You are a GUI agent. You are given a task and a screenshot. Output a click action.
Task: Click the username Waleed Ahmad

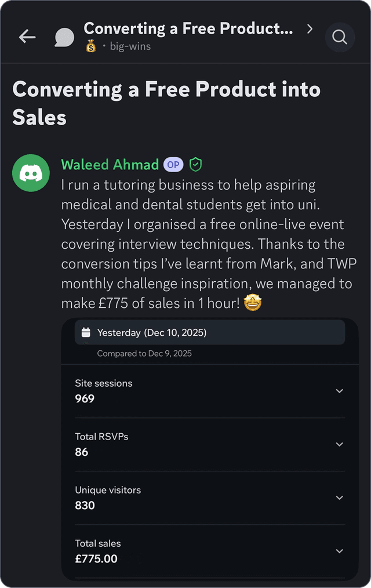point(110,165)
